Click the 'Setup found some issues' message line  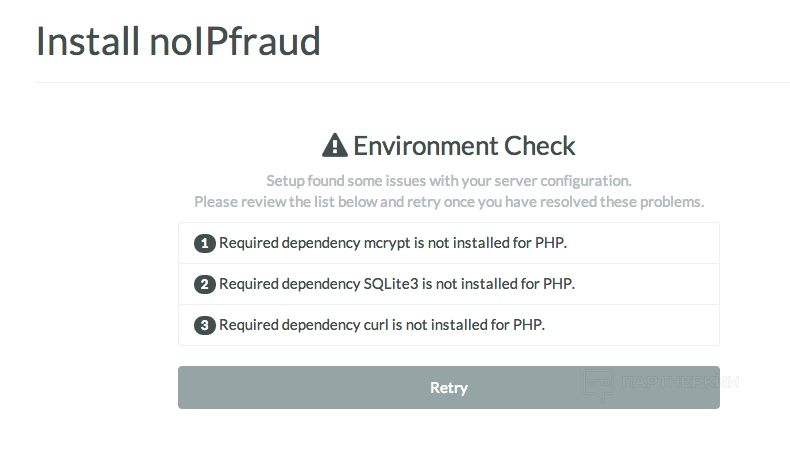(x=448, y=180)
